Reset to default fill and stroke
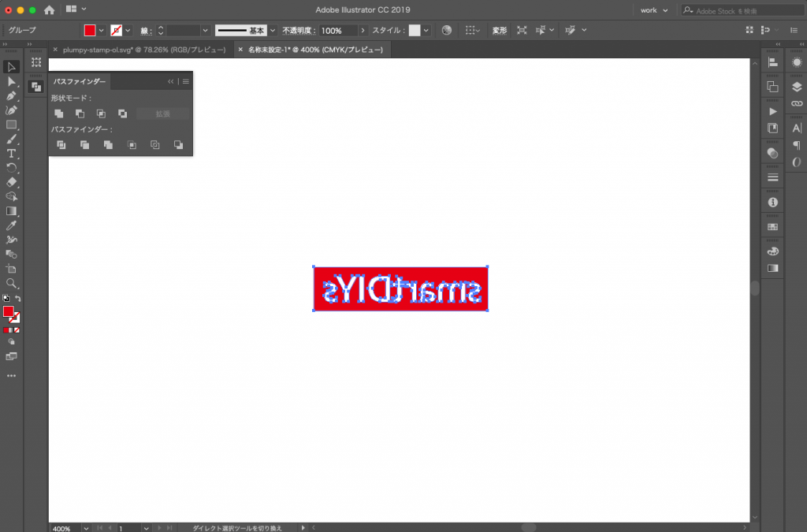 click(x=6, y=299)
